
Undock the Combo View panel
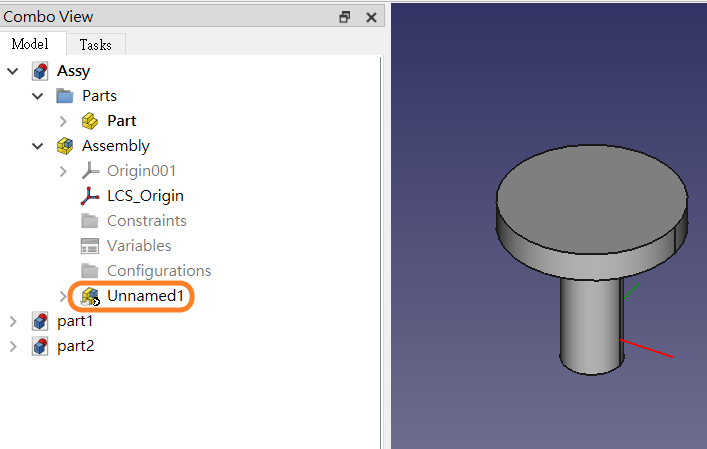pyautogui.click(x=345, y=17)
